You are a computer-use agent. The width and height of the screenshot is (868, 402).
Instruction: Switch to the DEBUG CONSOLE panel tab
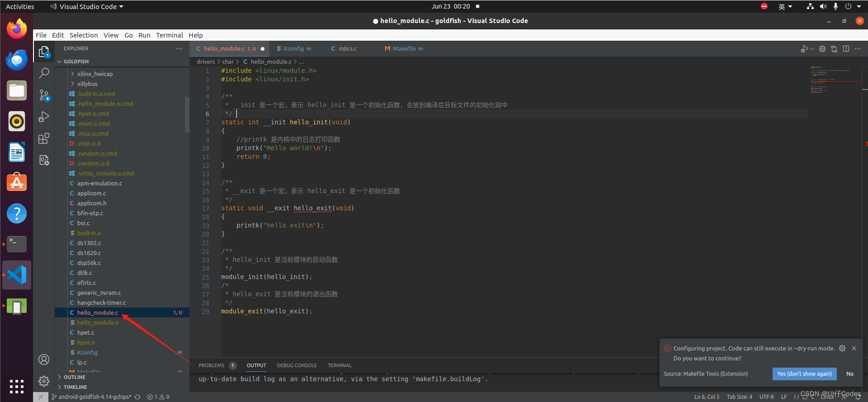[297, 365]
